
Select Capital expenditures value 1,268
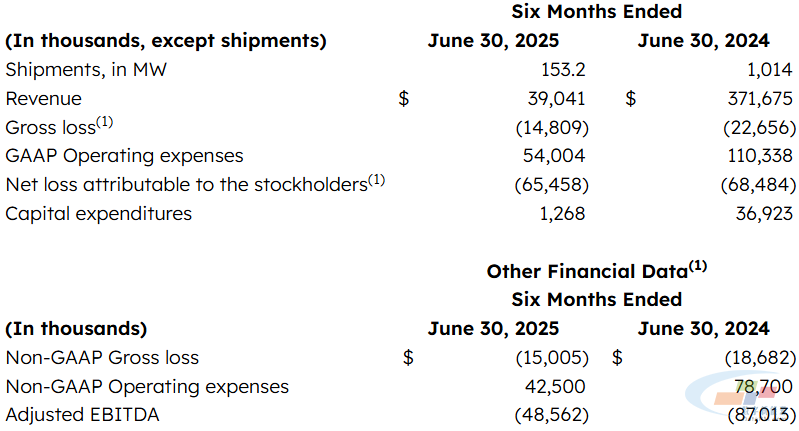pos(562,213)
